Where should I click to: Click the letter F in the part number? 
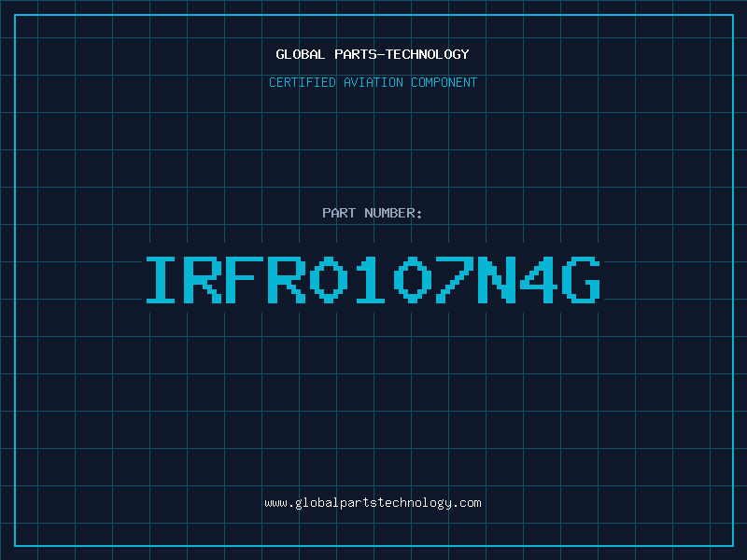(x=247, y=280)
